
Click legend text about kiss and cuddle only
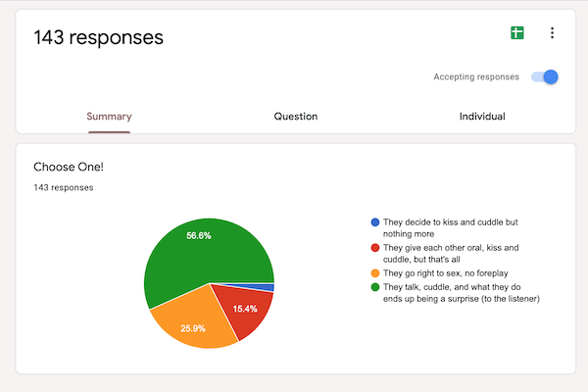tap(451, 228)
